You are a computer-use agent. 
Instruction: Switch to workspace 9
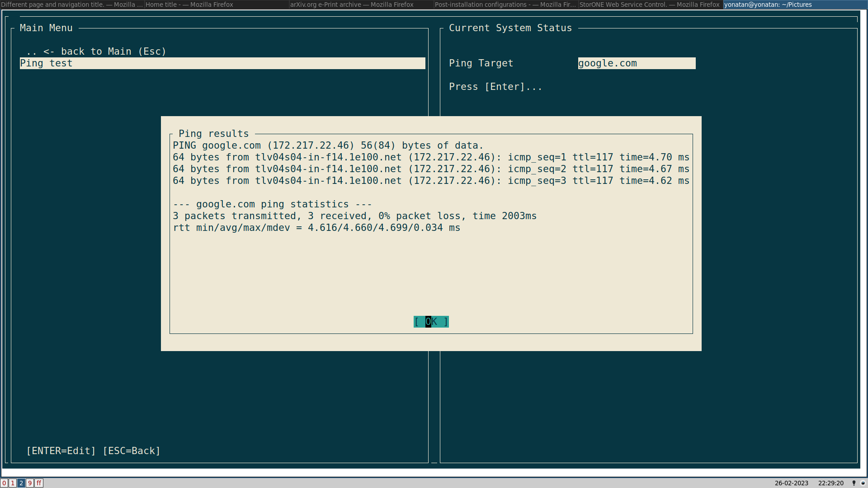point(30,483)
